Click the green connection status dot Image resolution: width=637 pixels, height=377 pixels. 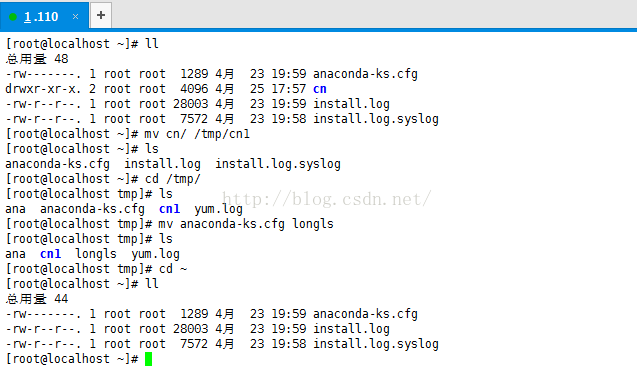[13, 17]
